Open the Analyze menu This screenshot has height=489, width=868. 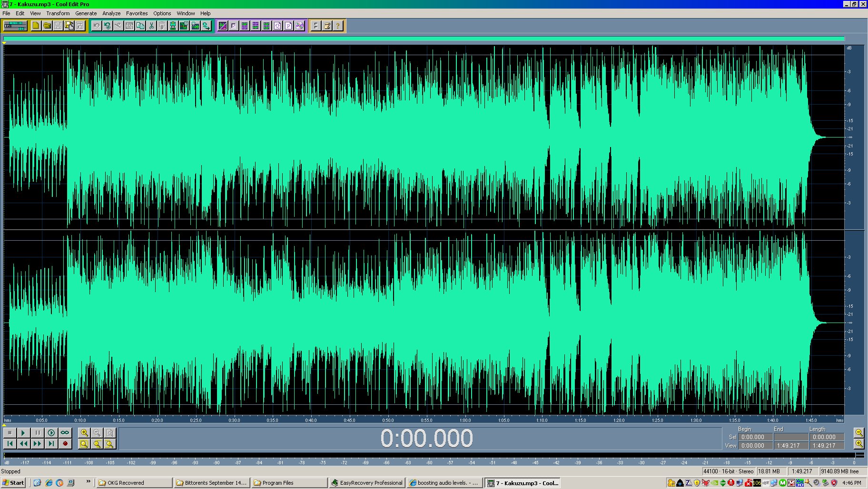click(111, 13)
